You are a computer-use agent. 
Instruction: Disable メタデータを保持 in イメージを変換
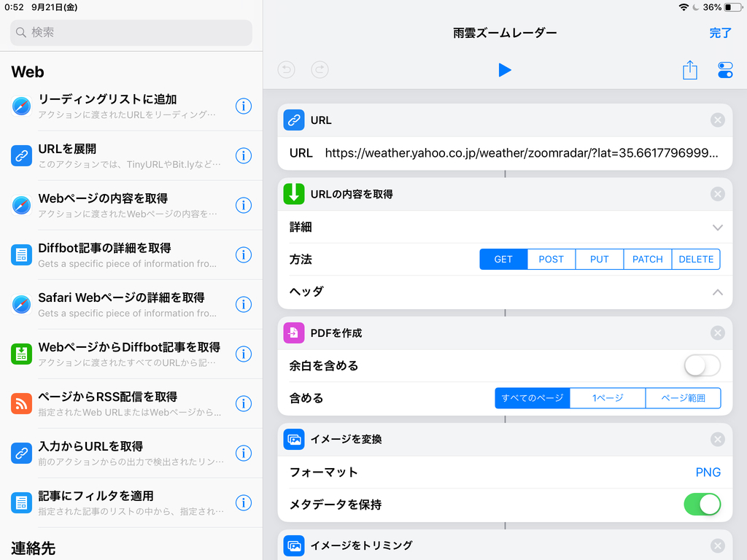(702, 505)
